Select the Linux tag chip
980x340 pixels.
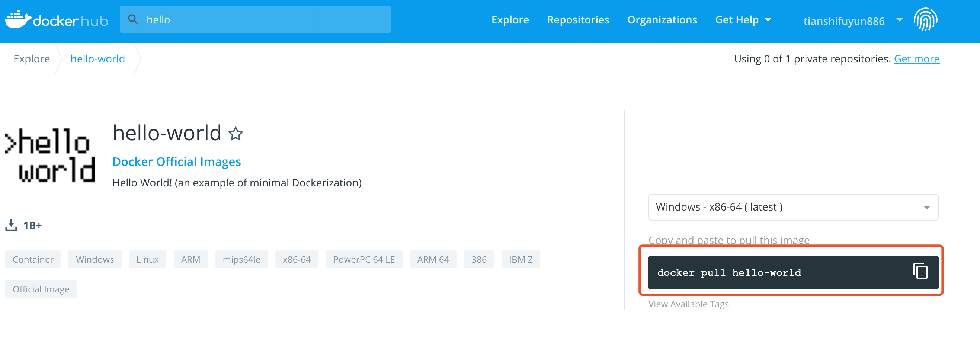point(148,259)
